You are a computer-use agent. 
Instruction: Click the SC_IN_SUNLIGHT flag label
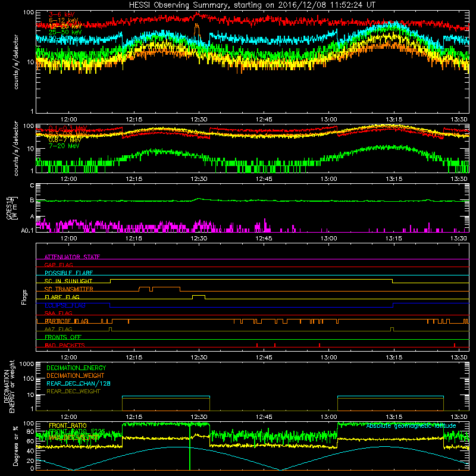coord(68,281)
